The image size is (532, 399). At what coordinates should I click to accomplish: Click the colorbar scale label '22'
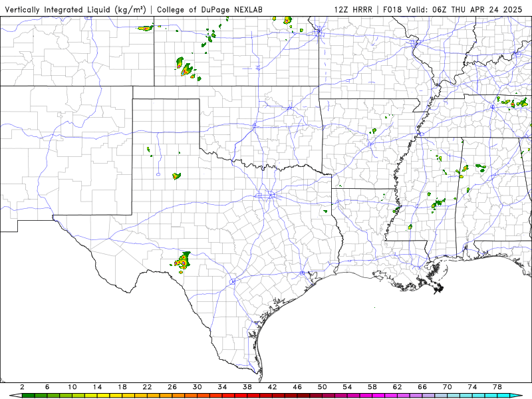click(x=147, y=387)
